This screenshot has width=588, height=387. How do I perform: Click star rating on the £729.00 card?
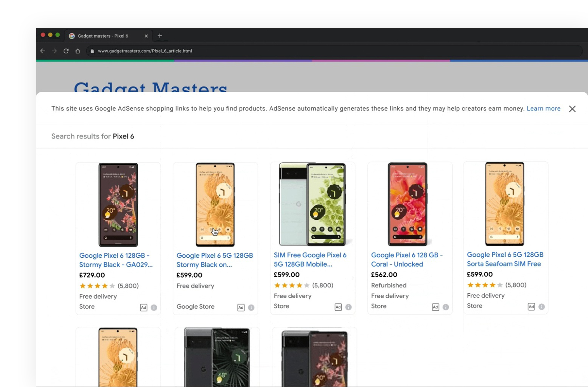point(97,286)
